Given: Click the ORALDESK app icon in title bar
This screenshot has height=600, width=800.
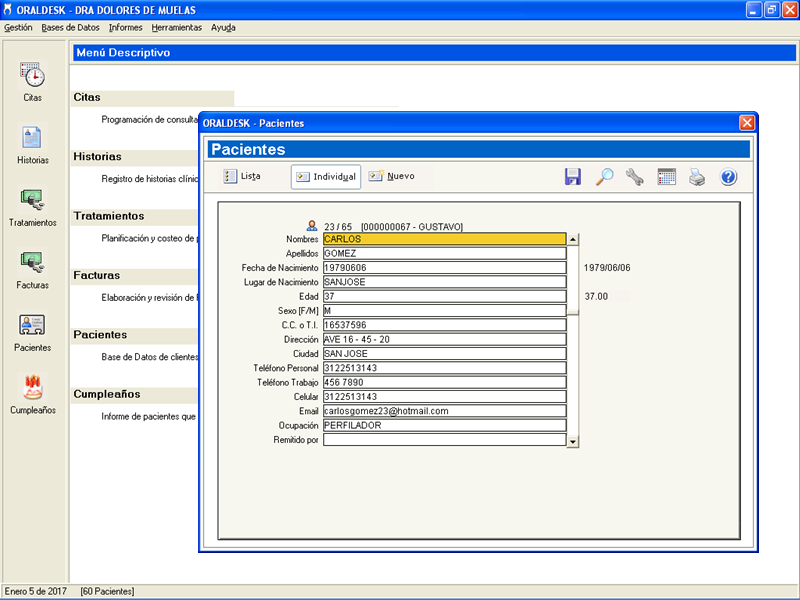Looking at the screenshot, I should (x=7, y=10).
